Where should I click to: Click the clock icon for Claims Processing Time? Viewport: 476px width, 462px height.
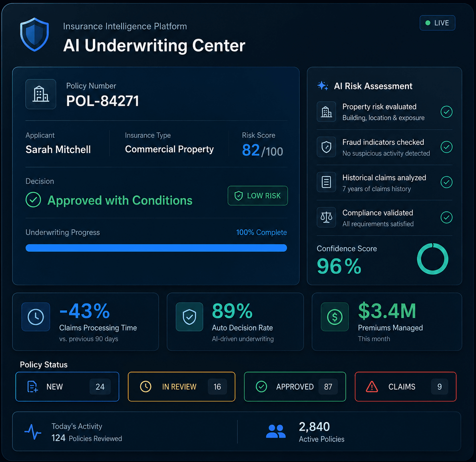point(36,317)
